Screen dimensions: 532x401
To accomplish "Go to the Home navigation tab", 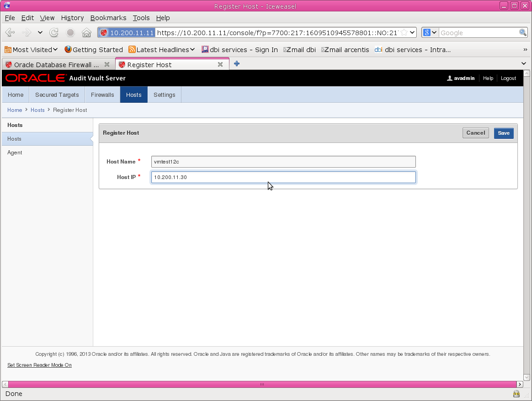I will [x=16, y=95].
